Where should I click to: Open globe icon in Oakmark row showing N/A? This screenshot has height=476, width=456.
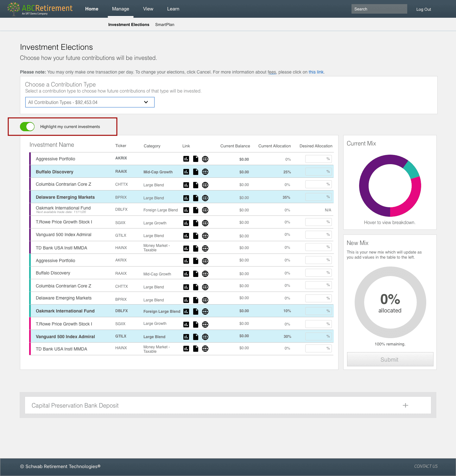click(x=205, y=210)
